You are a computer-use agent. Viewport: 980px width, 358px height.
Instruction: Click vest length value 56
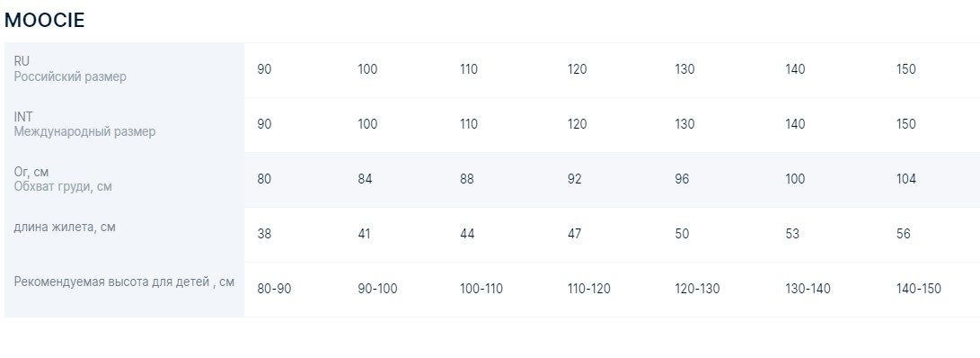[x=903, y=234]
